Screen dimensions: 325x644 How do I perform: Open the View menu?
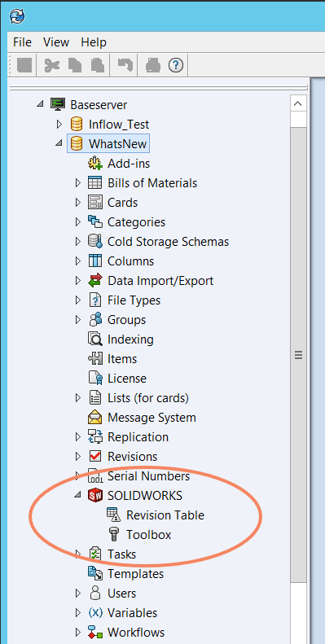pyautogui.click(x=56, y=42)
